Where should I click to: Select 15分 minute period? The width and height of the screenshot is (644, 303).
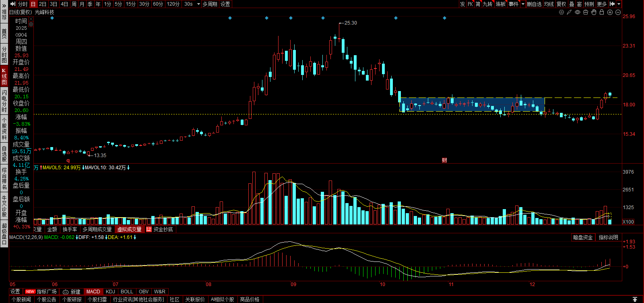click(x=130, y=4)
